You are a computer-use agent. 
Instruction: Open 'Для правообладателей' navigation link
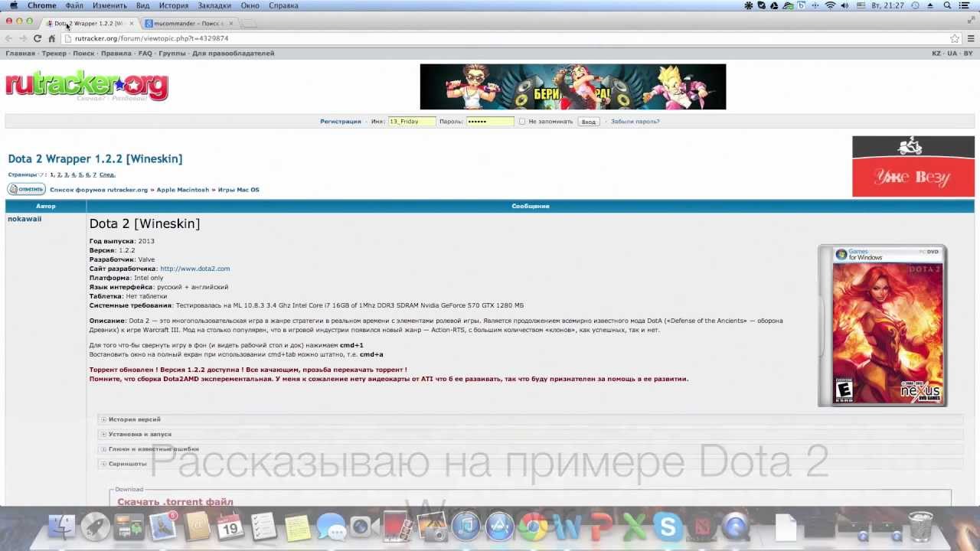(233, 54)
